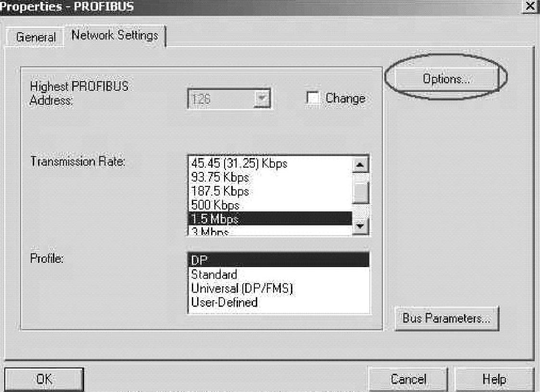The height and width of the screenshot is (392, 540).
Task: Open Help for PROFIBUS properties
Action: 494,379
